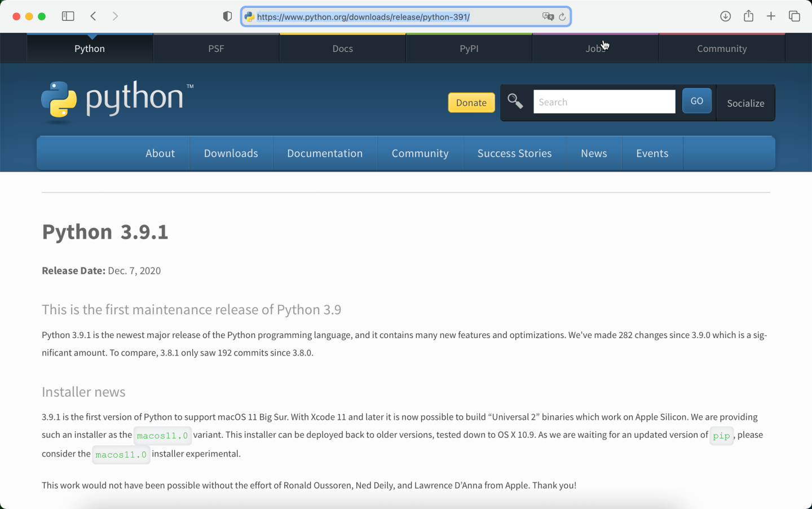This screenshot has width=812, height=509.
Task: Go forward with the toolbar arrow
Action: pyautogui.click(x=115, y=16)
